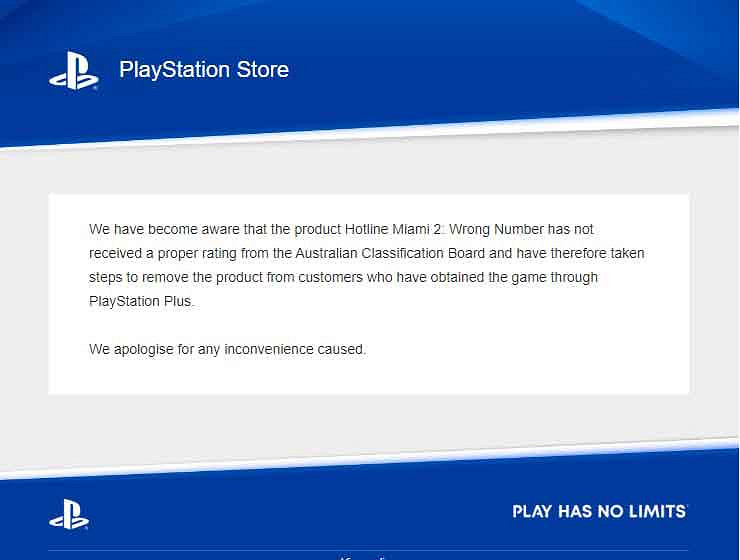
Task: Click 'obtained the game through' text
Action: pos(514,277)
